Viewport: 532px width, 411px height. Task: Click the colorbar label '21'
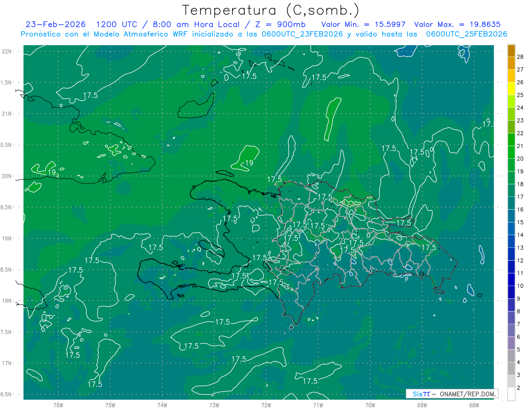520,146
